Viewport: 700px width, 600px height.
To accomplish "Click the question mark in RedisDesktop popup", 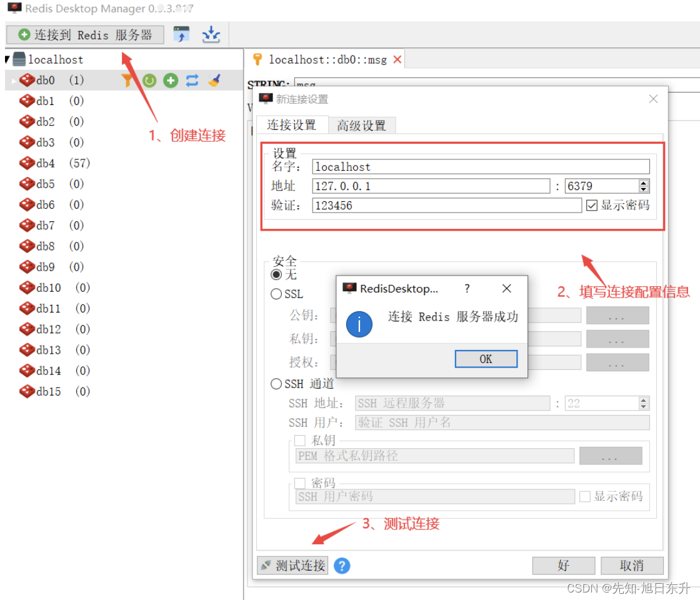I will click(x=467, y=288).
